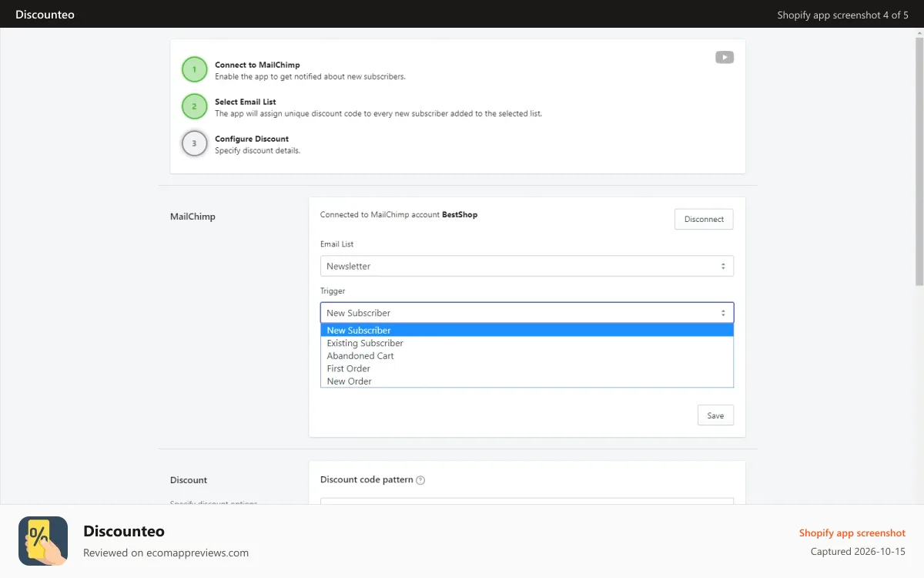Image resolution: width=924 pixels, height=578 pixels.
Task: Click the BestShop account name
Action: pyautogui.click(x=460, y=215)
